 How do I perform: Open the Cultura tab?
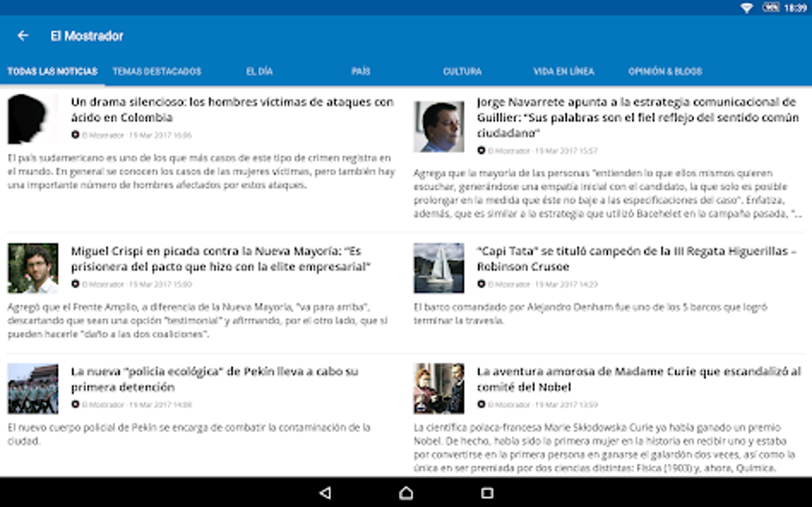pyautogui.click(x=462, y=72)
